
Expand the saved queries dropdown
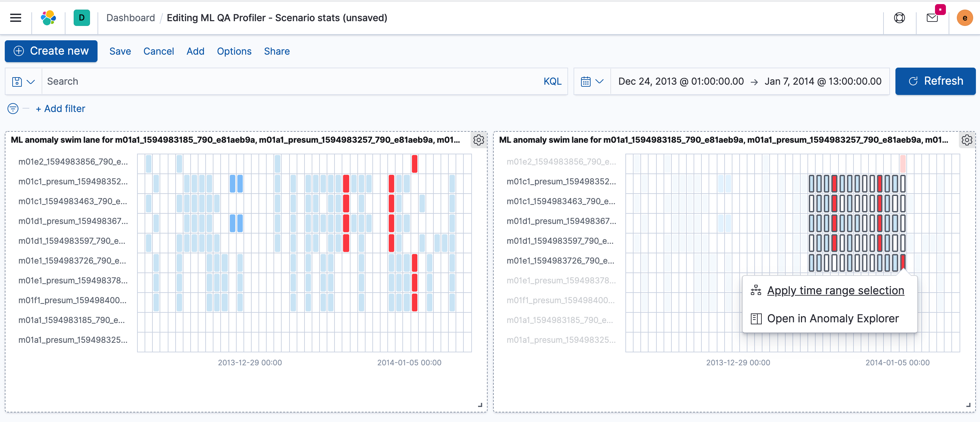tap(23, 82)
